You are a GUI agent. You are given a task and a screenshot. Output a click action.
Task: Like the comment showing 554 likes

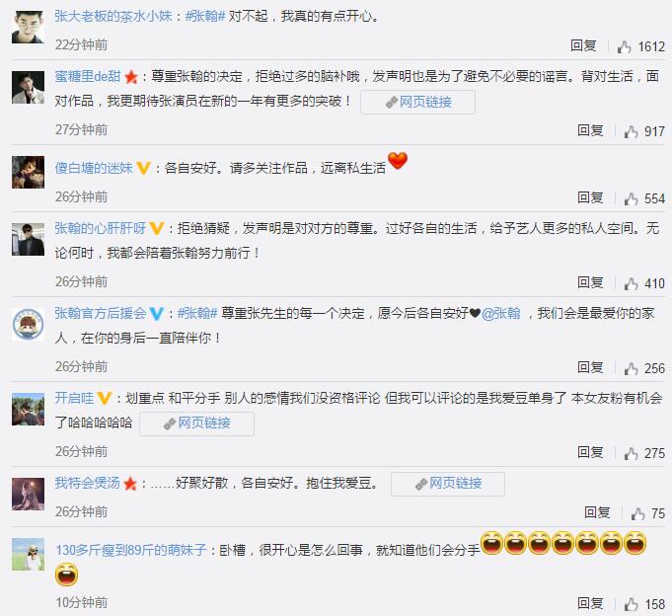631,198
